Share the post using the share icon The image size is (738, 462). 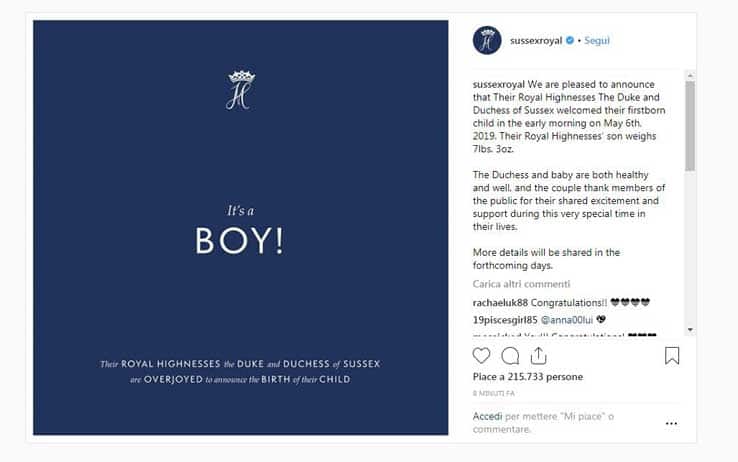pos(538,356)
